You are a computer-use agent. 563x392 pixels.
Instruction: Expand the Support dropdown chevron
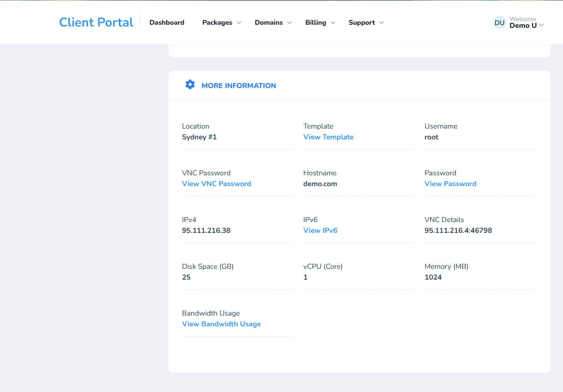[x=381, y=23]
